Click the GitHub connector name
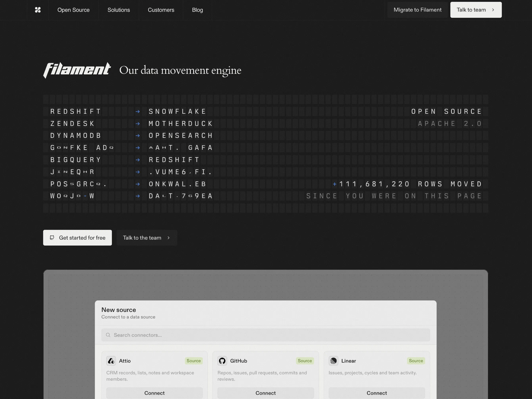This screenshot has height=399, width=532. point(239,361)
